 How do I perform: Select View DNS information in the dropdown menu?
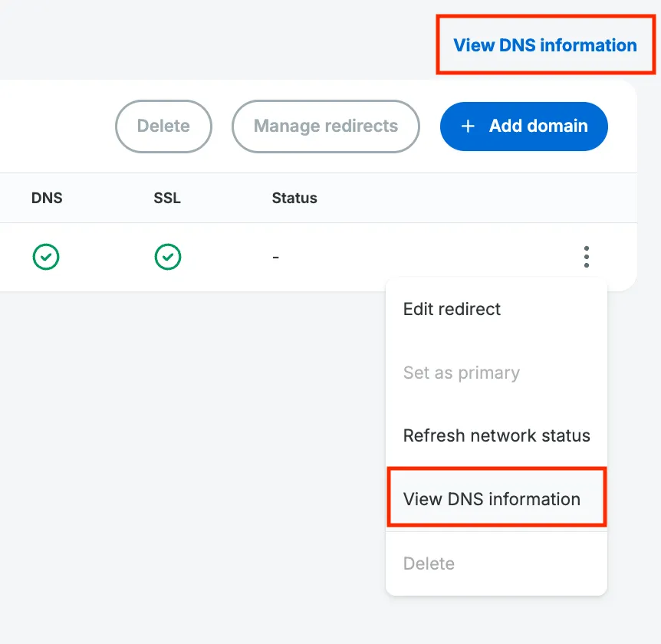(491, 498)
